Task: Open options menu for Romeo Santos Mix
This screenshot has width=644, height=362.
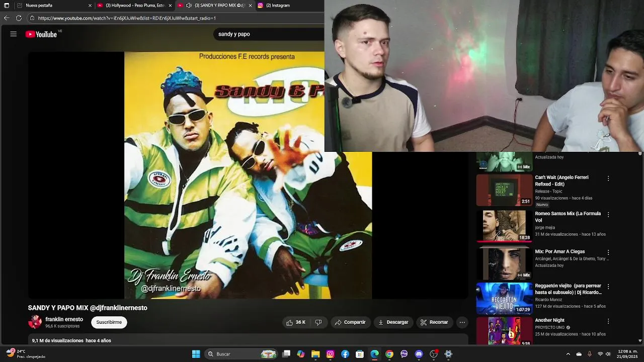Action: [608, 215]
